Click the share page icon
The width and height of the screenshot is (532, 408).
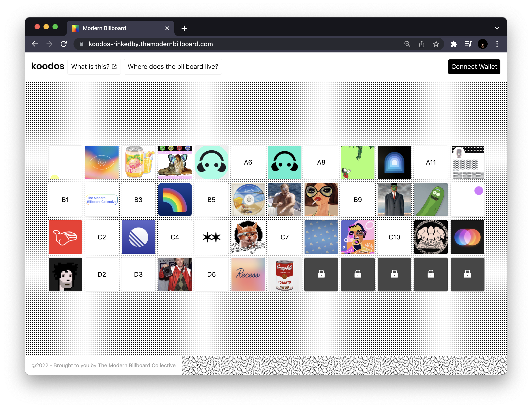point(422,44)
